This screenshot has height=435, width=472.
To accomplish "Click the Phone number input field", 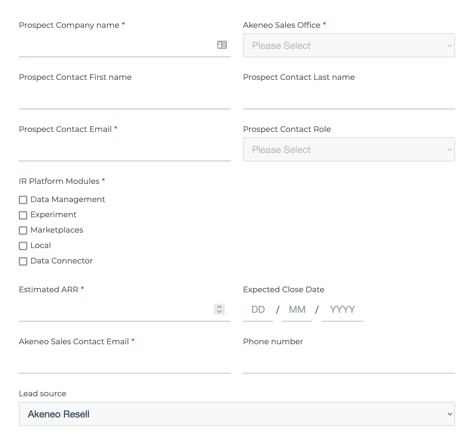I will (x=349, y=362).
